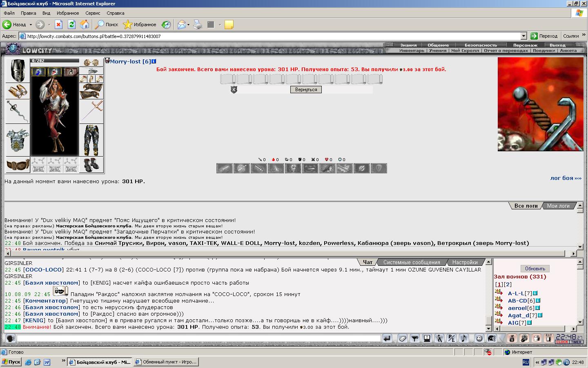Switch to the Мои логи tab
The image size is (588, 368).
tap(558, 206)
